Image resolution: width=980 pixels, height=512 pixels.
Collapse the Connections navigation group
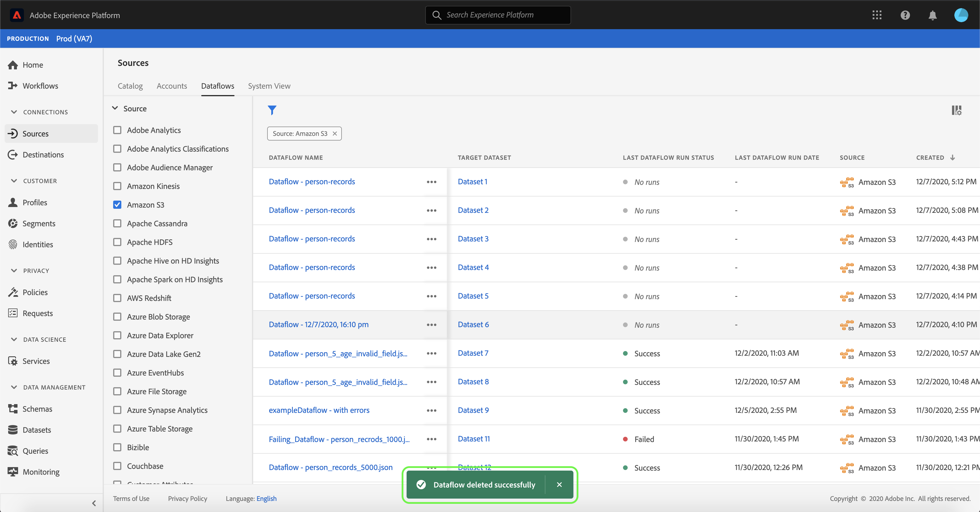(14, 112)
